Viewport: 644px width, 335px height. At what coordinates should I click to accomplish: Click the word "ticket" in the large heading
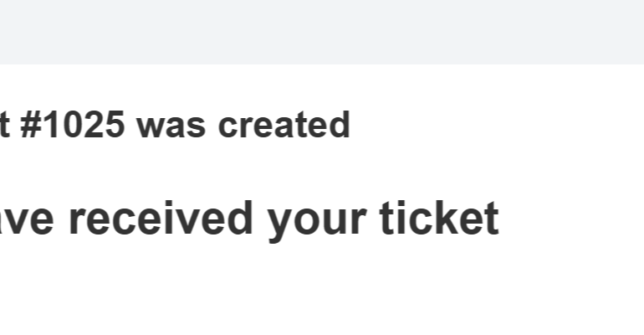click(x=442, y=218)
